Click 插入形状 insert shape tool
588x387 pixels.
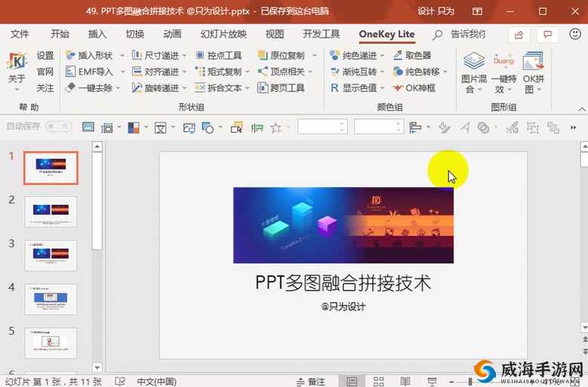tap(90, 55)
